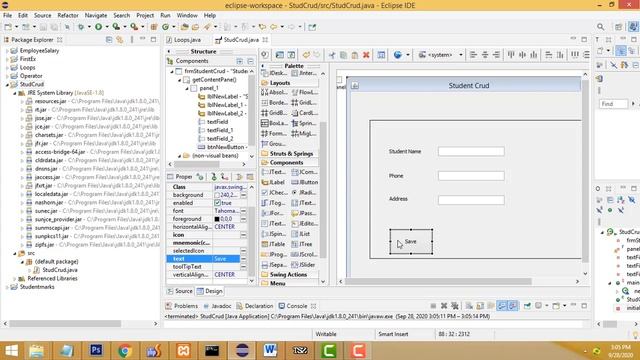Open the File menu

pyautogui.click(x=7, y=16)
